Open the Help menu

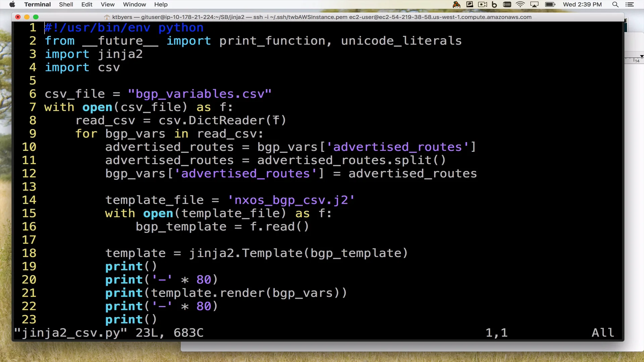click(161, 4)
